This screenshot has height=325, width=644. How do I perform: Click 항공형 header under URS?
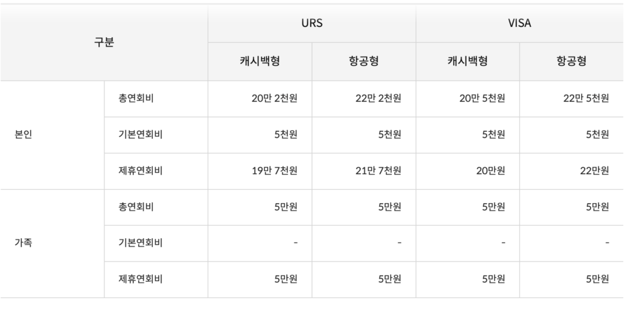363,62
